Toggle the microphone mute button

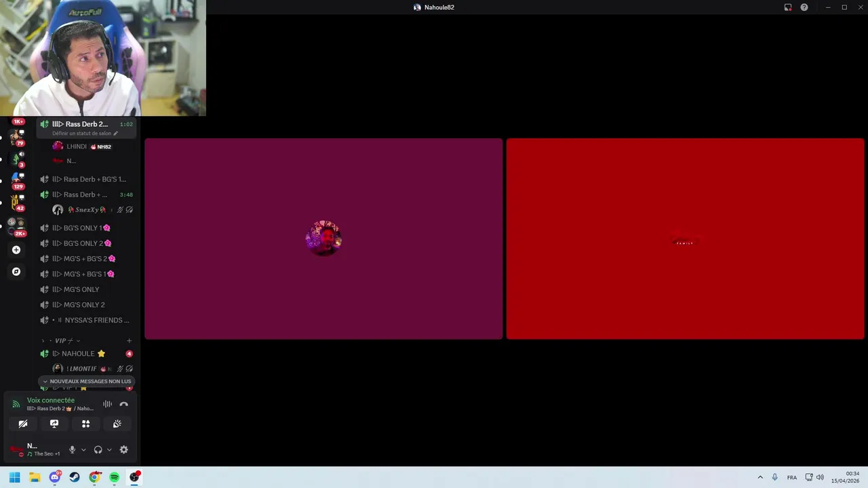pyautogui.click(x=72, y=449)
